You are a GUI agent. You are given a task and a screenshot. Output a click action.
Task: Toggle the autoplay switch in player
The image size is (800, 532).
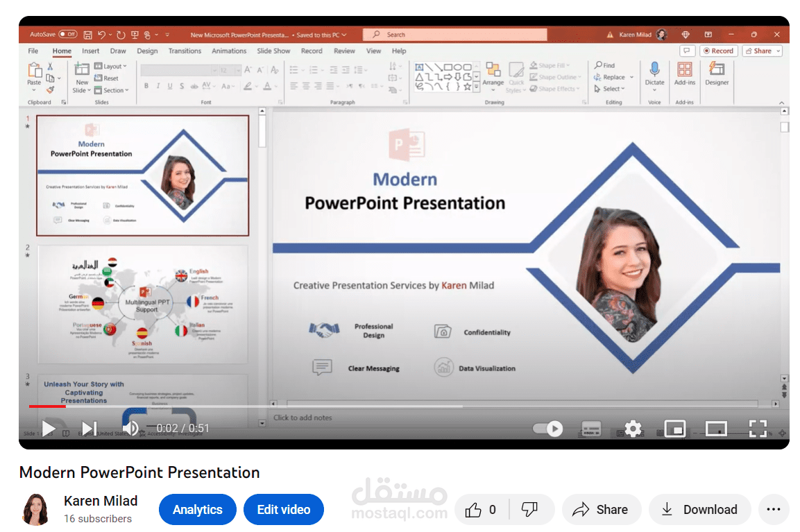[547, 429]
